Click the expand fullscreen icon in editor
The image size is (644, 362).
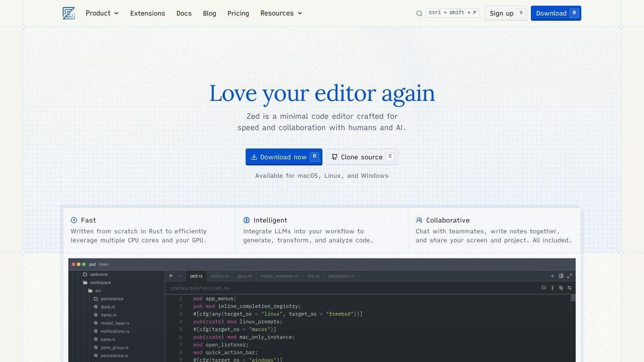[570, 276]
